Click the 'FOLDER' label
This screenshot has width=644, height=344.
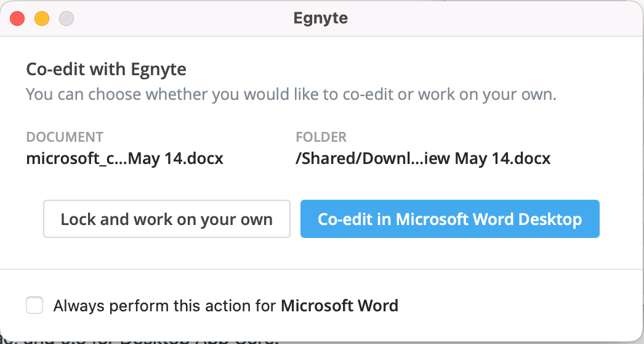321,137
